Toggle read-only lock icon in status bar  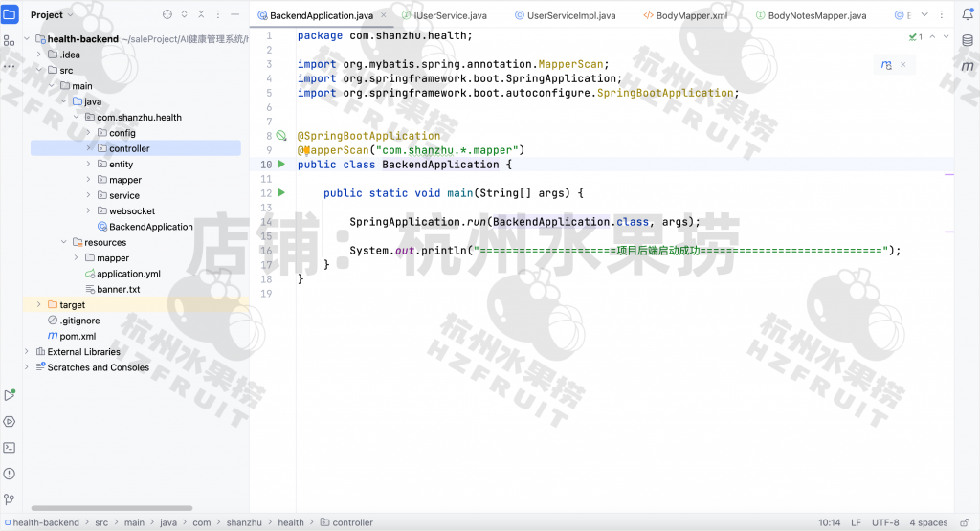(x=965, y=523)
